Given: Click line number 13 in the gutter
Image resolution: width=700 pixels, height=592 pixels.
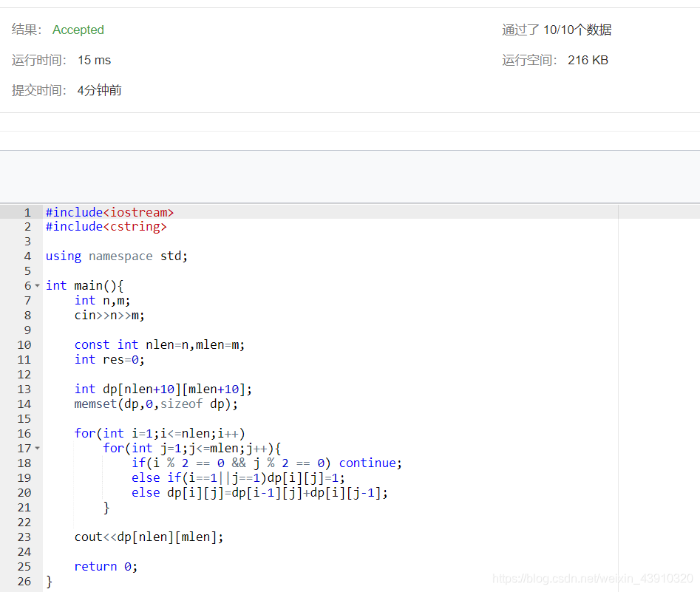Looking at the screenshot, I should pyautogui.click(x=24, y=389).
